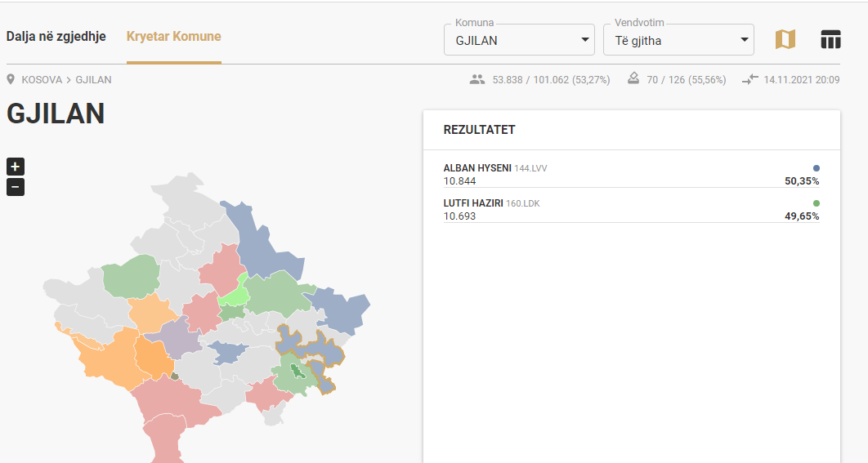Go to KOSOVA in the breadcrumb
This screenshot has height=463, width=868.
click(42, 80)
